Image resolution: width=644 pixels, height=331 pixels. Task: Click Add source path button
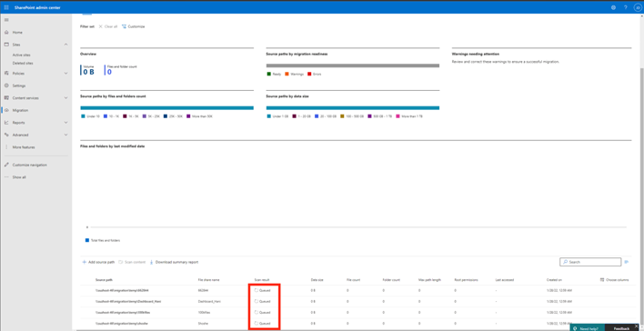pyautogui.click(x=98, y=262)
